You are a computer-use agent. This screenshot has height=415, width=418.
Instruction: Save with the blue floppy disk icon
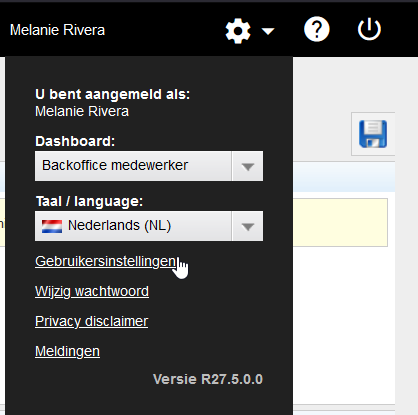[373, 134]
